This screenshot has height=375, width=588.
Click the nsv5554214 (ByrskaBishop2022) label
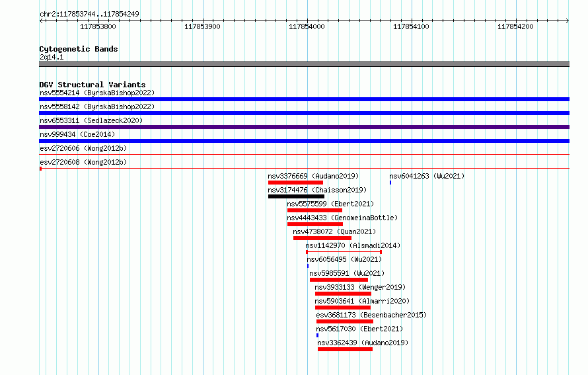coord(97,93)
